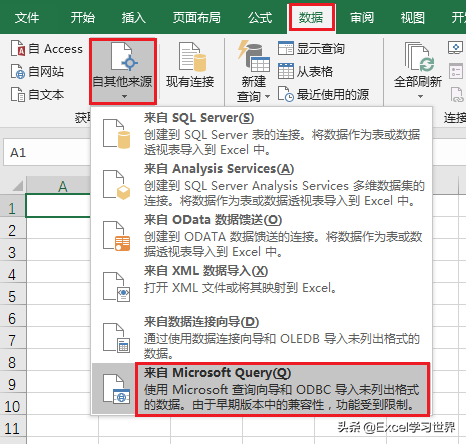This screenshot has height=444, width=466.
Task: Expand the 自其他来源 dropdown arrow
Action: click(x=124, y=97)
